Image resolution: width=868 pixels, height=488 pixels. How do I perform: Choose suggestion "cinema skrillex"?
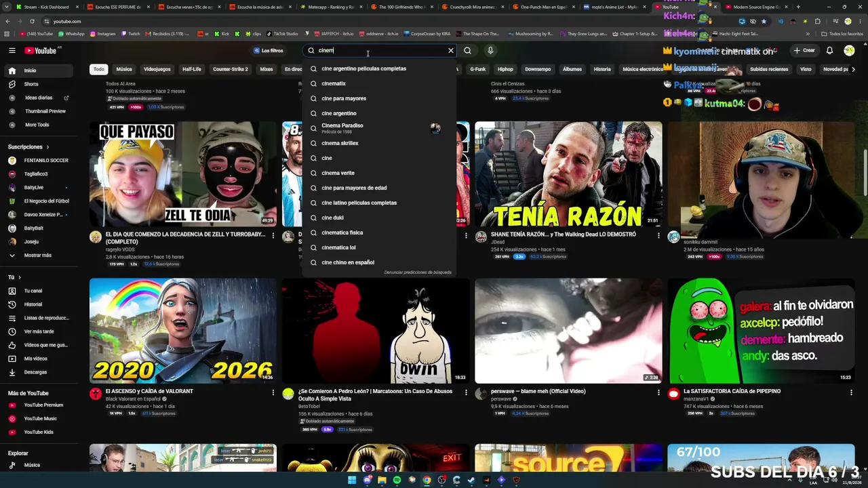380,143
